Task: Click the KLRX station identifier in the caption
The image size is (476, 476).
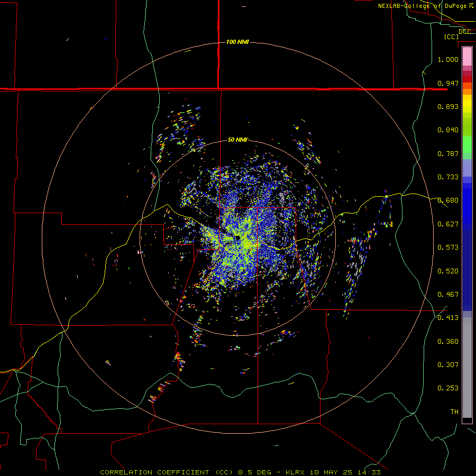Action: pyautogui.click(x=296, y=472)
